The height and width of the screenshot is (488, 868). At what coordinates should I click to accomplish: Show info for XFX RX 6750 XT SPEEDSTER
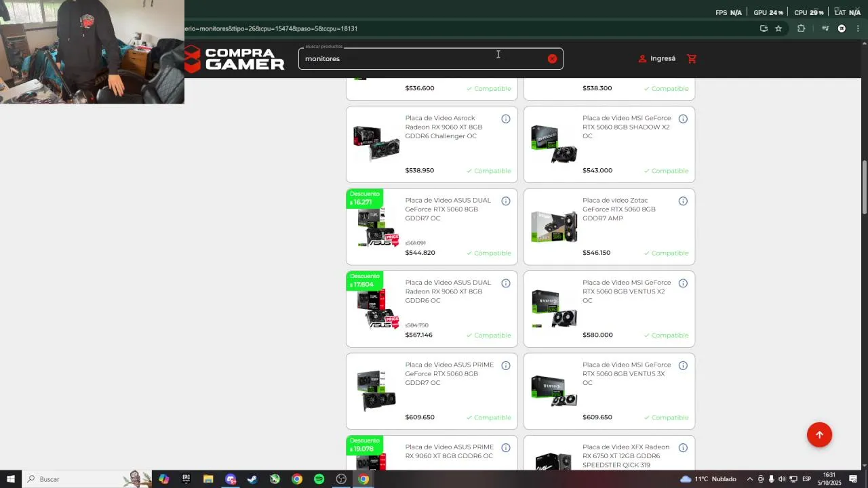tap(683, 448)
